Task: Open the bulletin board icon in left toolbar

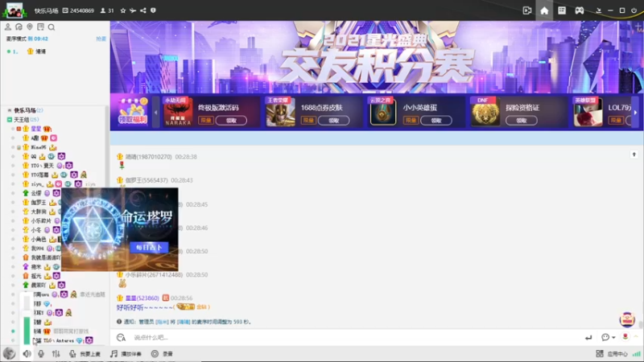Action: click(40, 27)
